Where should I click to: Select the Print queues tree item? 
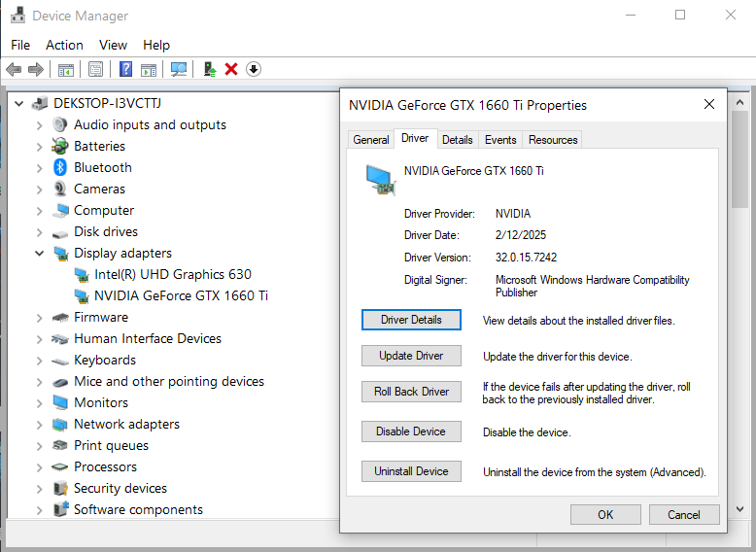pos(111,445)
